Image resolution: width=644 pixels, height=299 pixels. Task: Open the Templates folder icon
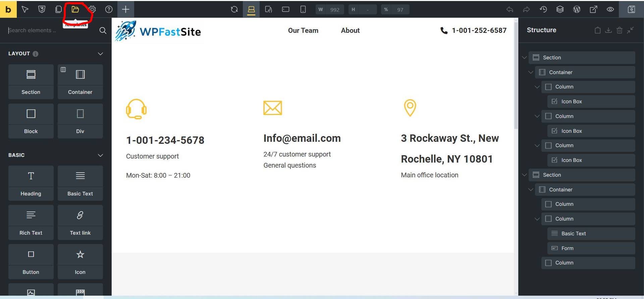pyautogui.click(x=75, y=9)
